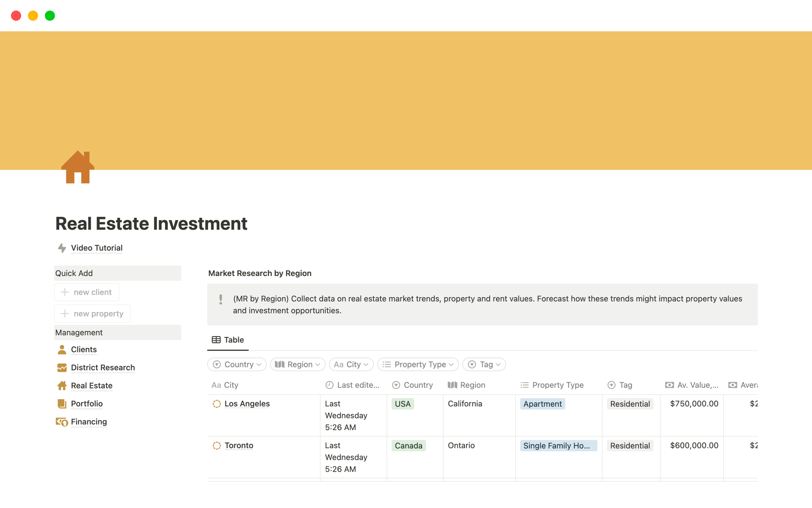Image resolution: width=812 pixels, height=508 pixels.
Task: Click the Real Estate house icon
Action: (62, 386)
